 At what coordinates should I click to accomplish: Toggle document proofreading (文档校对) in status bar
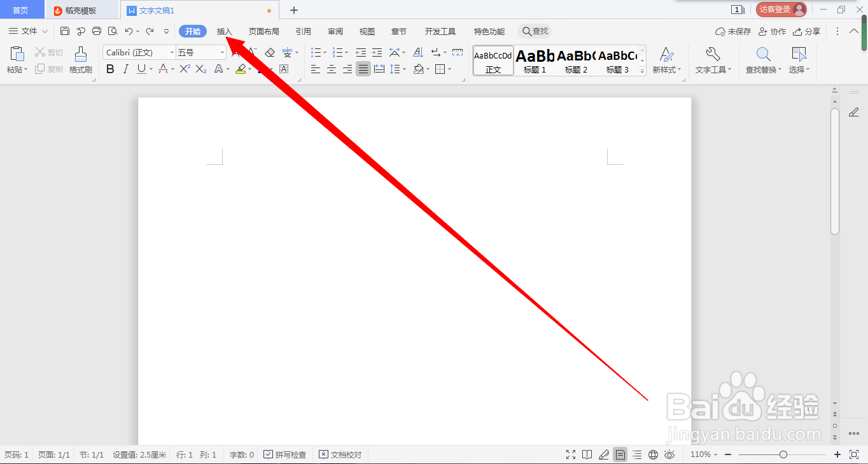click(x=340, y=454)
